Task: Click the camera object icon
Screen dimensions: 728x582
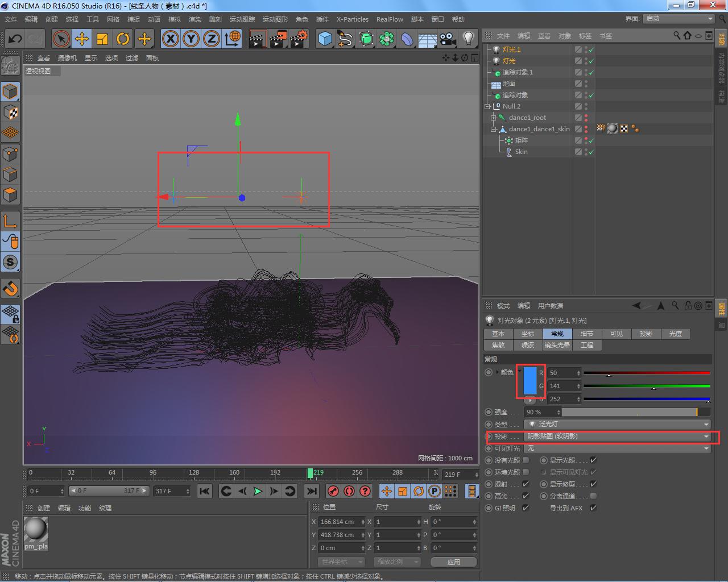Action: 448,39
